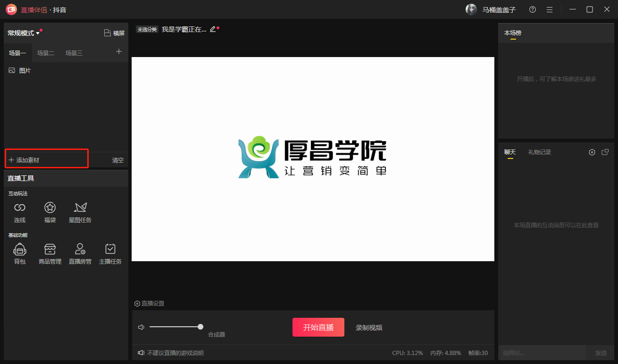
Task: Click the 厚昌学院 preview image
Action: point(313,159)
